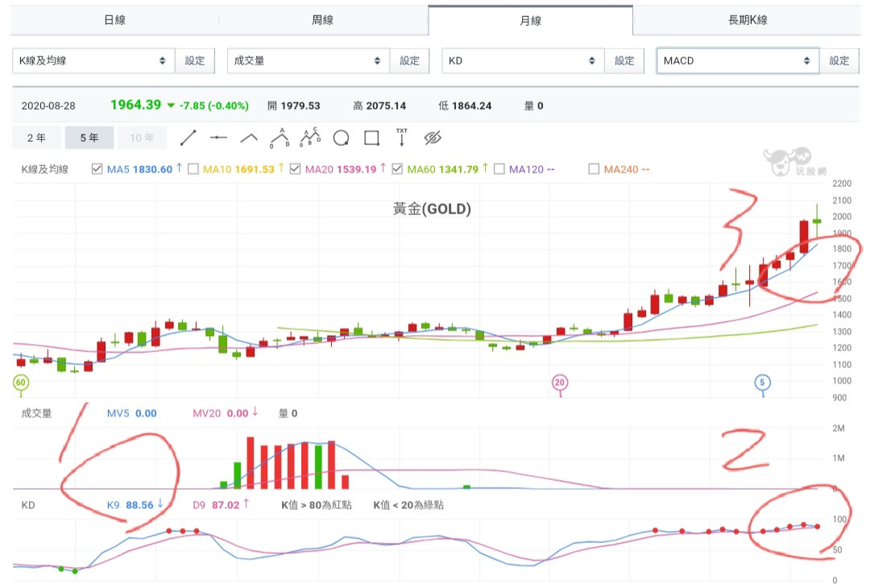Select the trend line drawing tool
This screenshot has width=870, height=588.
point(188,138)
